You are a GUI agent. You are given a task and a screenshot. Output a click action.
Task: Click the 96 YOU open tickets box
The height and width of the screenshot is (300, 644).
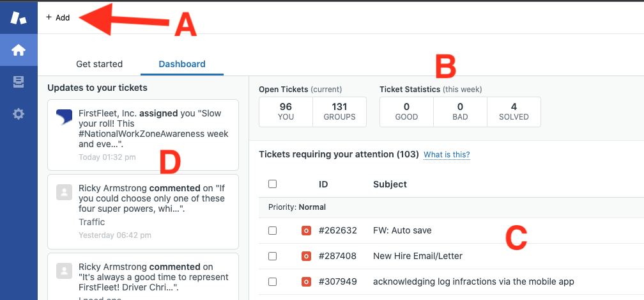tap(286, 112)
